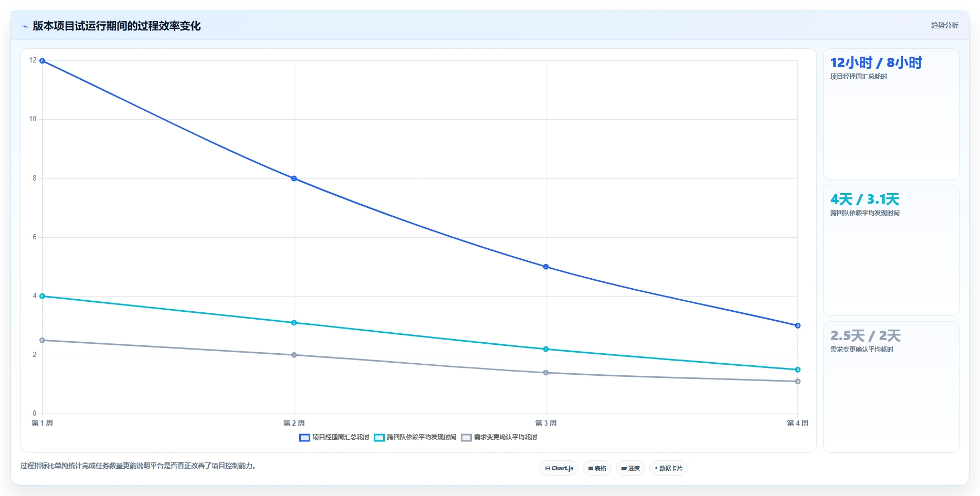Click the 进度 chip
Image resolution: width=980 pixels, height=496 pixels.
point(630,468)
